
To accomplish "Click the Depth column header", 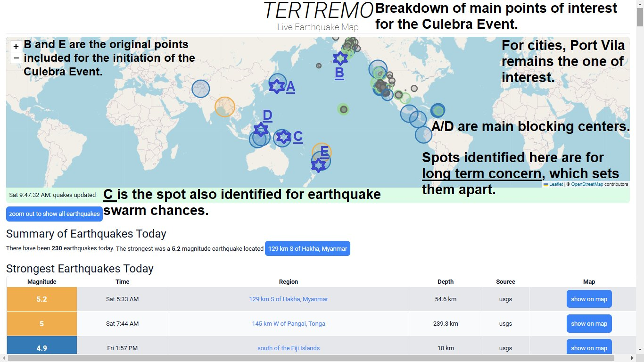I will pyautogui.click(x=446, y=282).
